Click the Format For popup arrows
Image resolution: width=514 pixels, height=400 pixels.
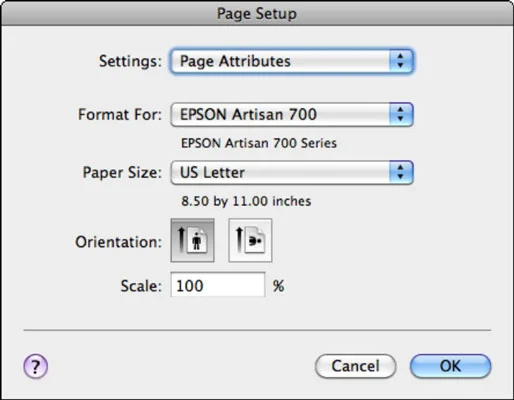pos(401,114)
